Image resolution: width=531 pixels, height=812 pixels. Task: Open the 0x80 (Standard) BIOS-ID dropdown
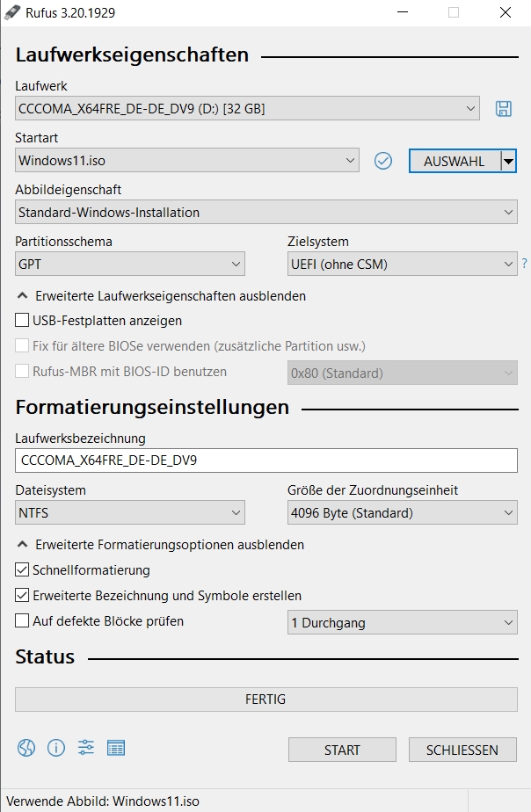point(403,373)
